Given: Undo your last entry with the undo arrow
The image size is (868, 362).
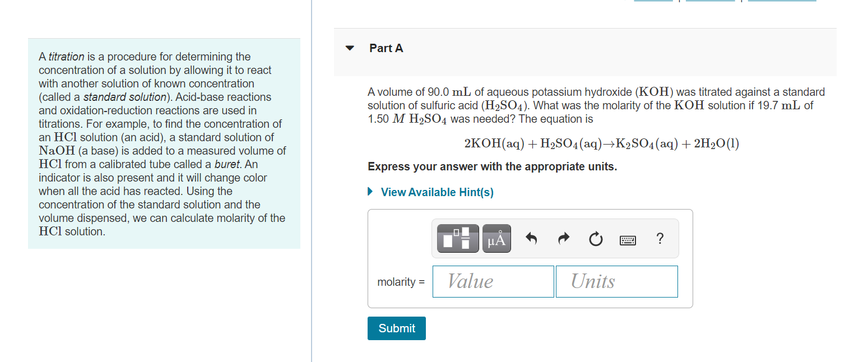Looking at the screenshot, I should (531, 238).
